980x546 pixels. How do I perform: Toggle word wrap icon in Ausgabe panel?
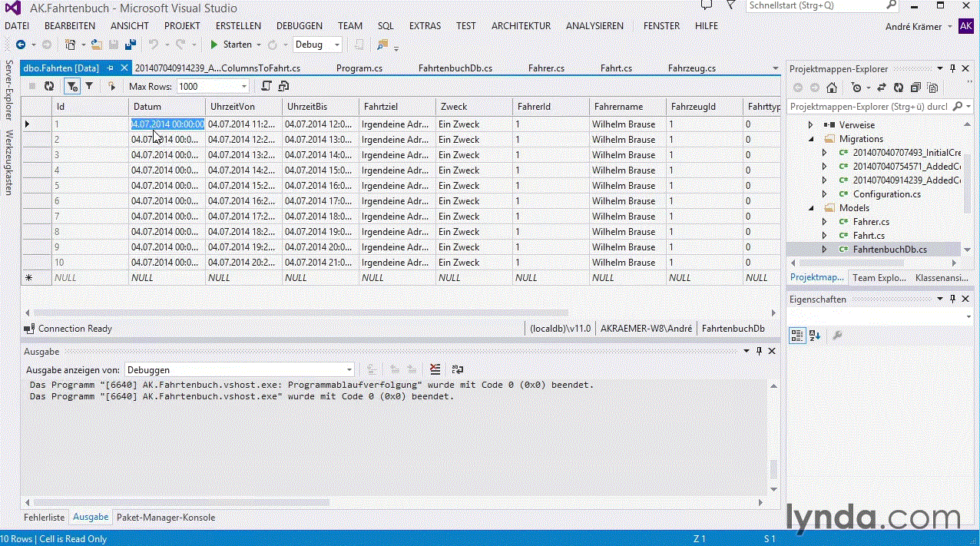(x=458, y=369)
